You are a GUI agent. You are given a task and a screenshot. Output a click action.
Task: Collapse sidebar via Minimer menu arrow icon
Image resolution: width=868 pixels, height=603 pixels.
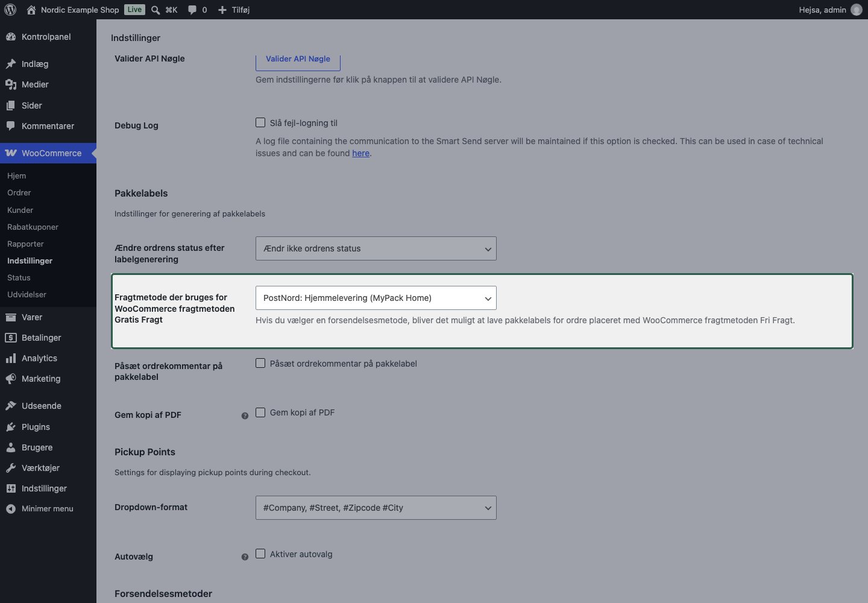[x=11, y=509]
